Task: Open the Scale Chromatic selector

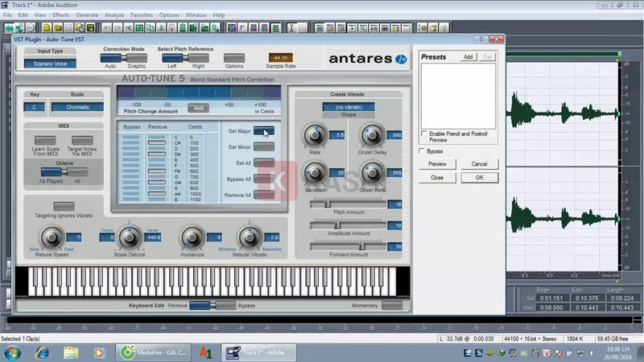Action: [x=77, y=106]
